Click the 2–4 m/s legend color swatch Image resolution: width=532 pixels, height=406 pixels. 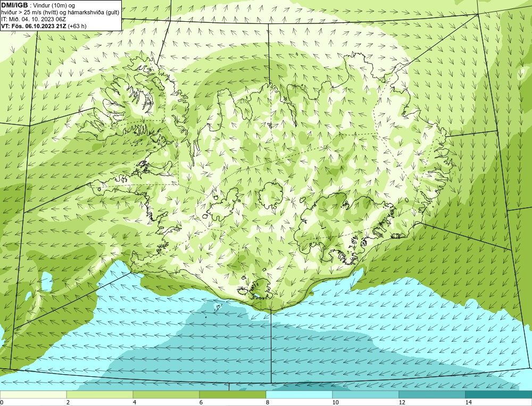(x=100, y=394)
